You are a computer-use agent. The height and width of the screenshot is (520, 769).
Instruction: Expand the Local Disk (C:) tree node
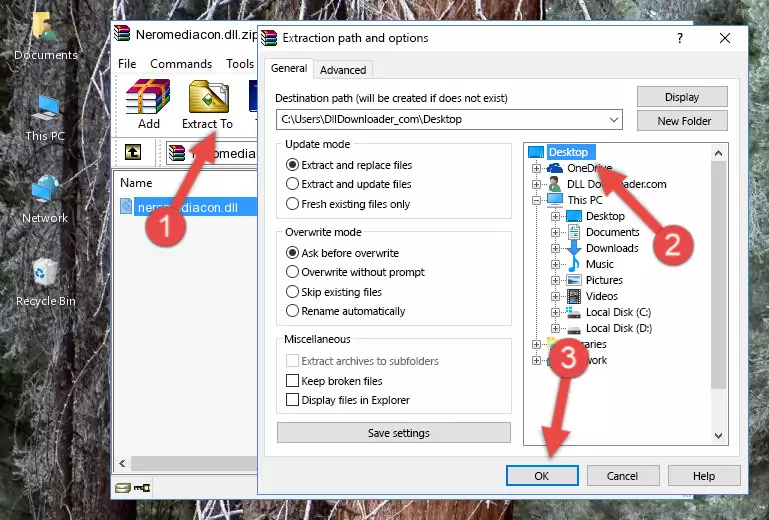coord(555,312)
